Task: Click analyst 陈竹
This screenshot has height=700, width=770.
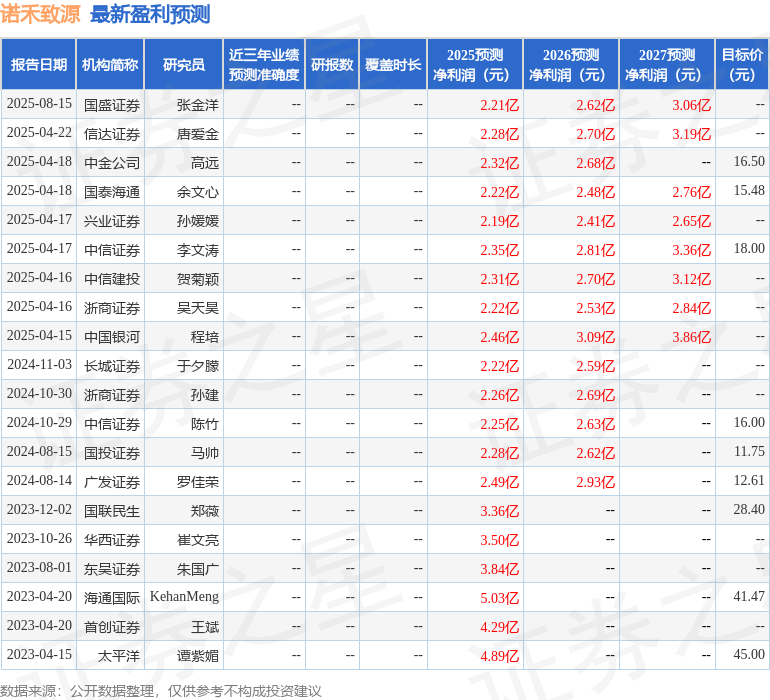Action: pos(205,423)
